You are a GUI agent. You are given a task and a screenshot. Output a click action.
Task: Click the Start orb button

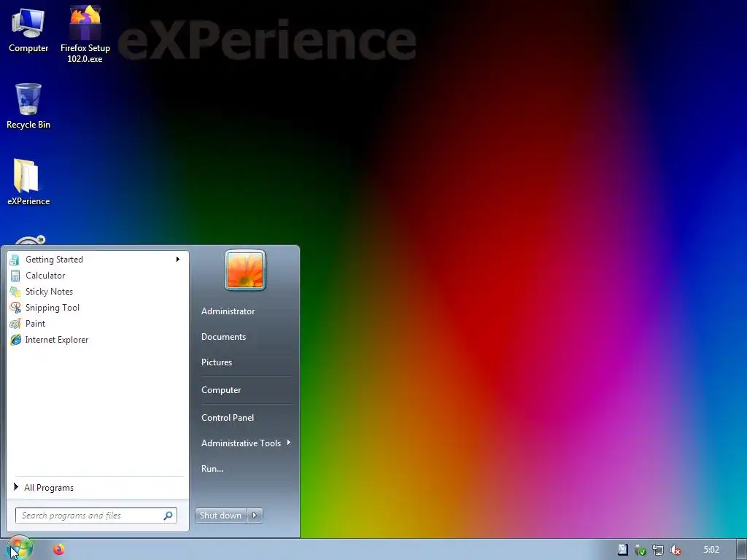tap(19, 549)
